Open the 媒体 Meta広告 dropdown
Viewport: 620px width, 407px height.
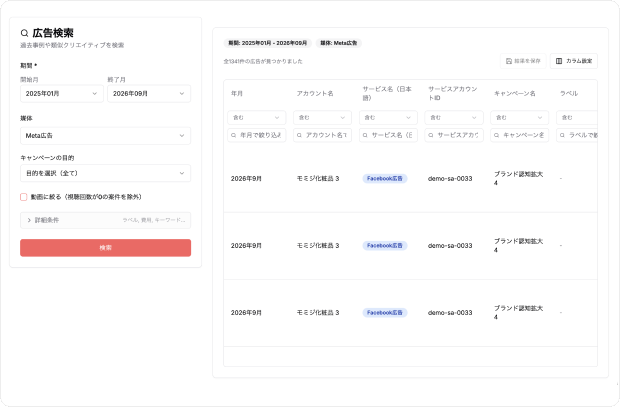click(106, 136)
